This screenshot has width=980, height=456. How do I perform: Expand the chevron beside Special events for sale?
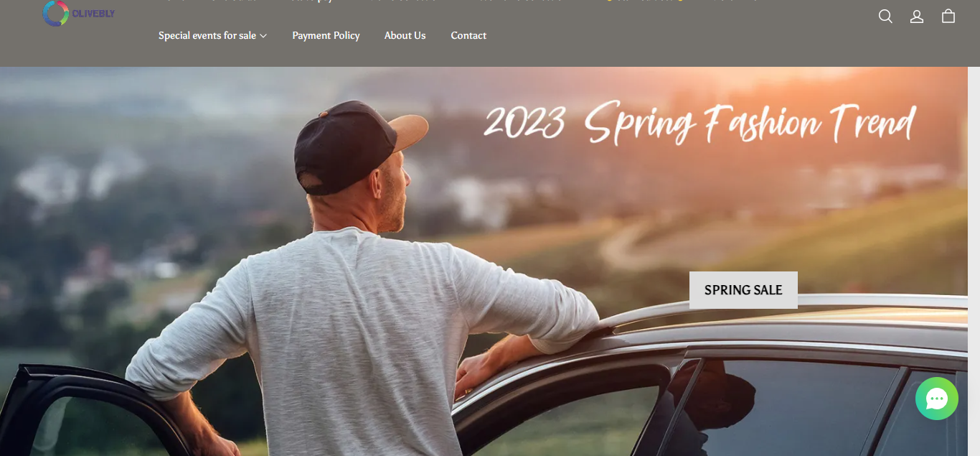(x=263, y=36)
